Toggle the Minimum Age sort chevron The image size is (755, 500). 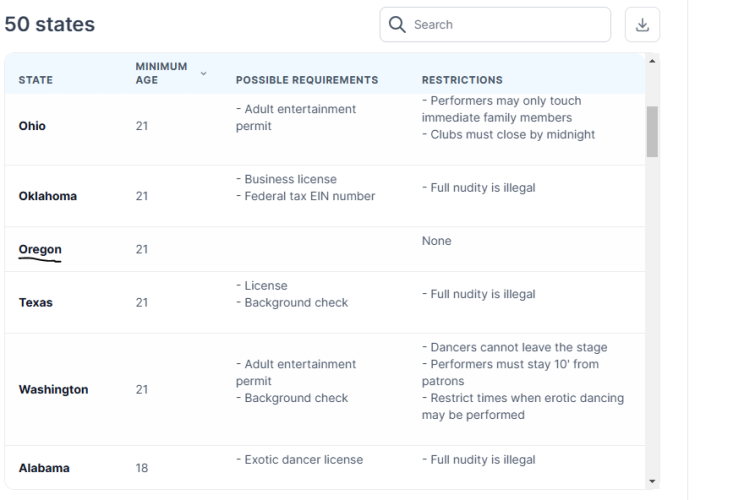(x=203, y=73)
